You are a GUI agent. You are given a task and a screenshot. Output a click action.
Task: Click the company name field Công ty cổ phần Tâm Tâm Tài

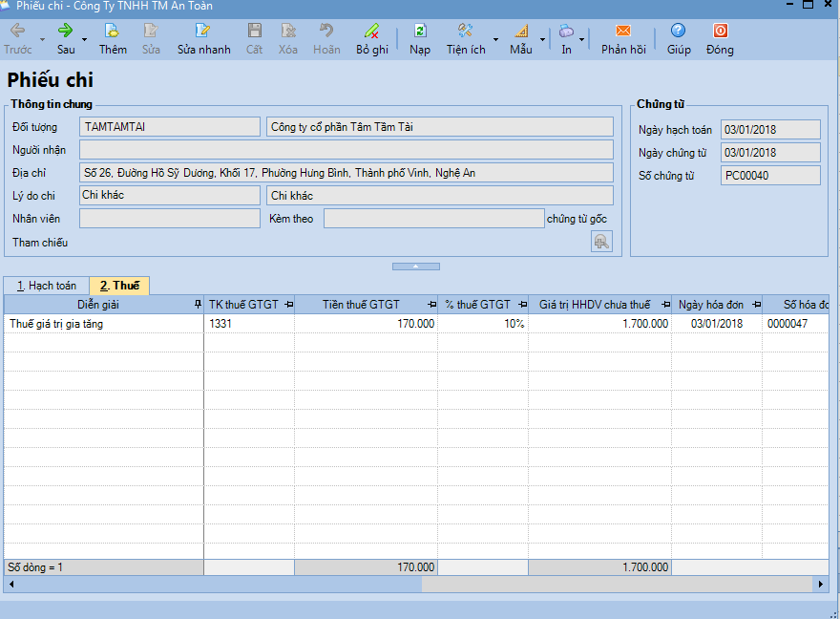click(440, 127)
